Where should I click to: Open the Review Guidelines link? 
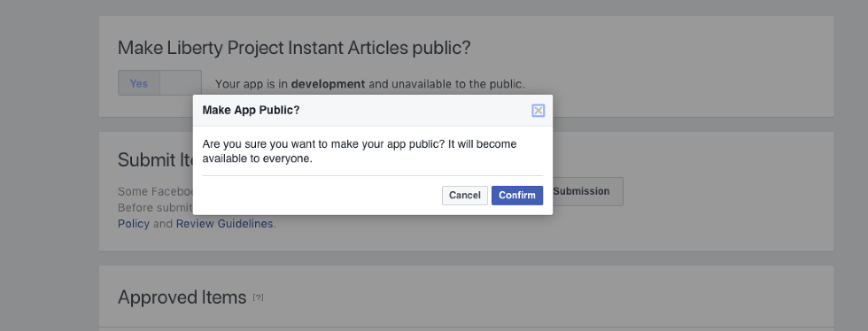(x=224, y=224)
